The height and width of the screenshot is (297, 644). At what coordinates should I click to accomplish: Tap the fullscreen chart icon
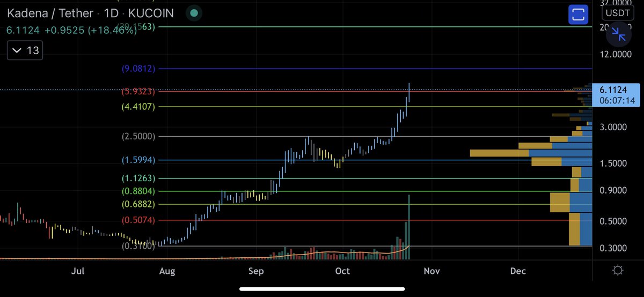point(579,13)
